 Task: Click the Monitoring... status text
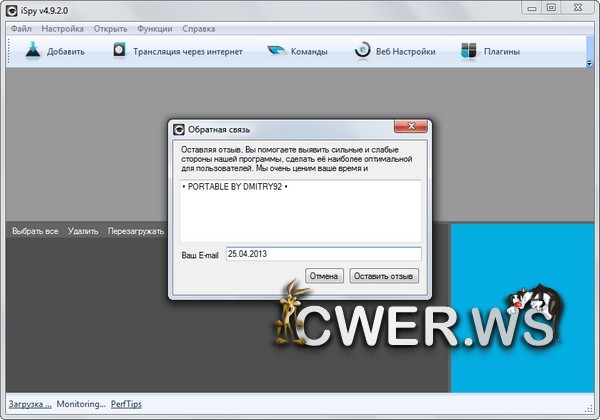tap(81, 404)
